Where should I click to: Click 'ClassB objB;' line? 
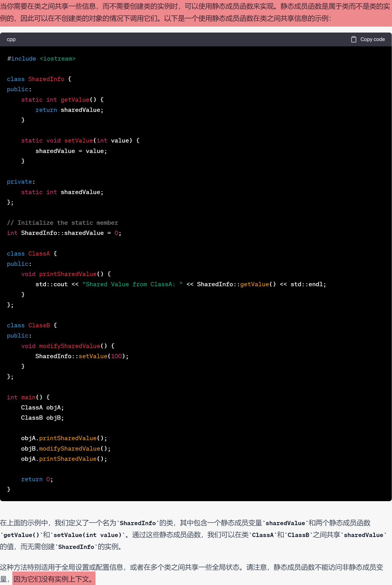coord(43,418)
